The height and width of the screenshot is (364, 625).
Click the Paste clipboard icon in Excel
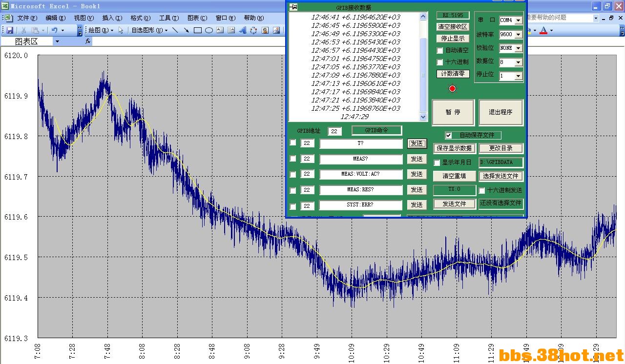coord(36,30)
